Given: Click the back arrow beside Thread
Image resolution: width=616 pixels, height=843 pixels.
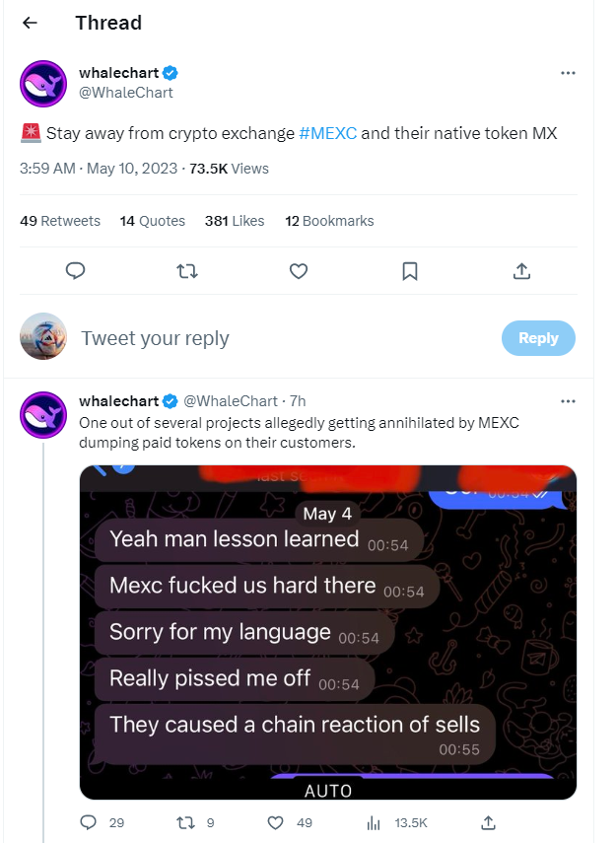Looking at the screenshot, I should 31,23.
